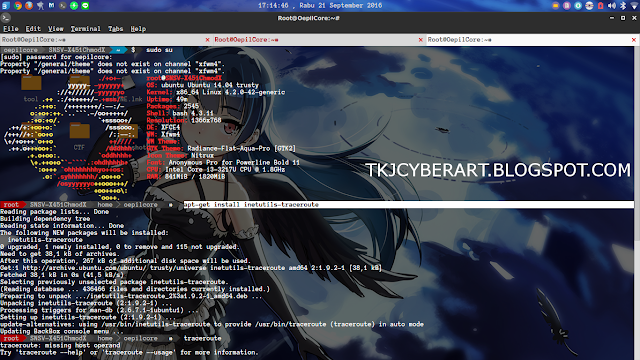Image resolution: width=640 pixels, height=360 pixels.
Task: Launch Firefox from the top panel
Action: click(29, 5)
